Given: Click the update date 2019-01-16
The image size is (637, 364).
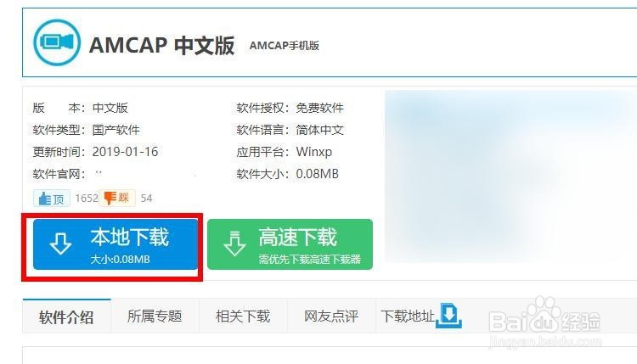Looking at the screenshot, I should tap(125, 152).
